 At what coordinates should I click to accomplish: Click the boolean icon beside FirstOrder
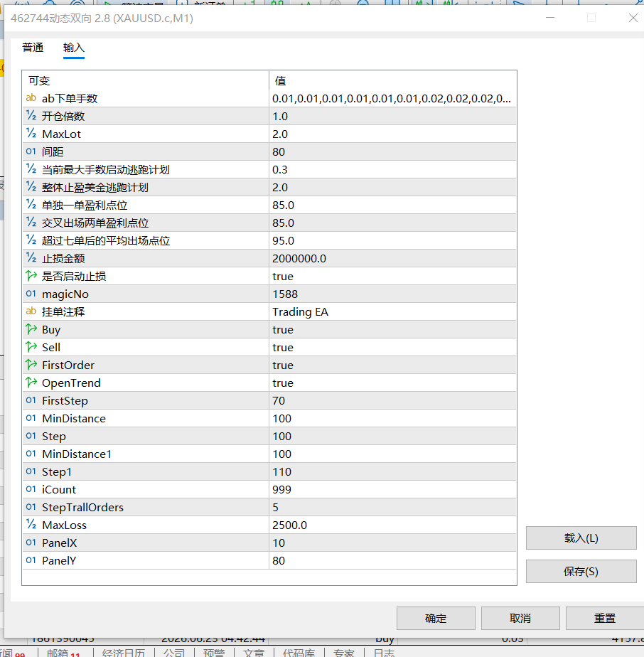pos(31,365)
